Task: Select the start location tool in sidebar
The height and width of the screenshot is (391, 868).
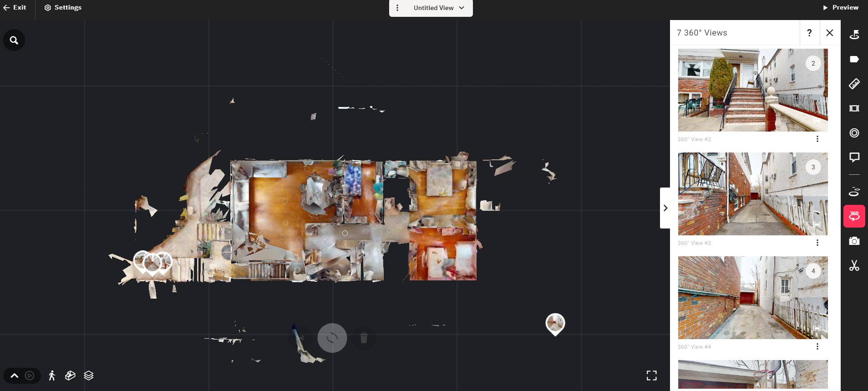Action: [854, 35]
